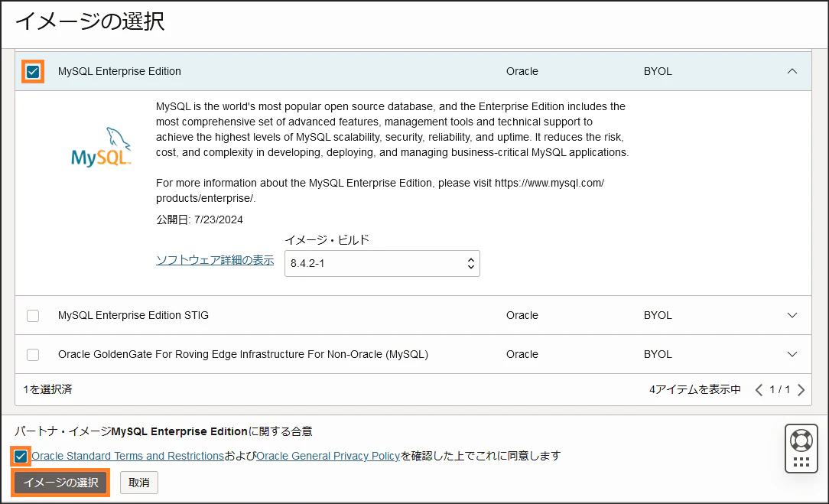Click the 1を選択済 status text

tap(47, 389)
